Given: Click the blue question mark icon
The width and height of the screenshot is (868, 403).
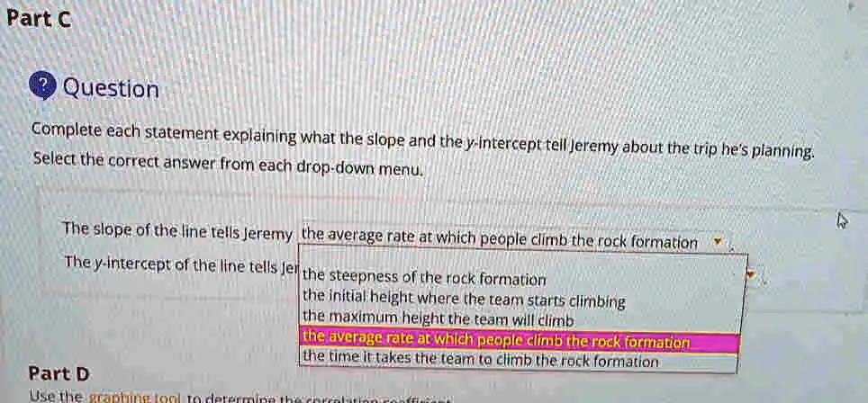Looking at the screenshot, I should click(43, 86).
